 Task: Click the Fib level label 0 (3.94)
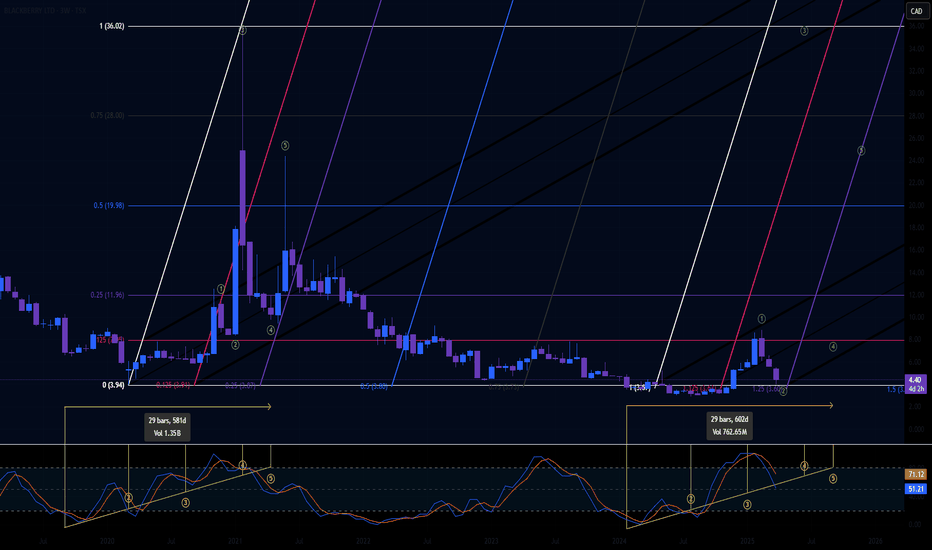pyautogui.click(x=113, y=385)
